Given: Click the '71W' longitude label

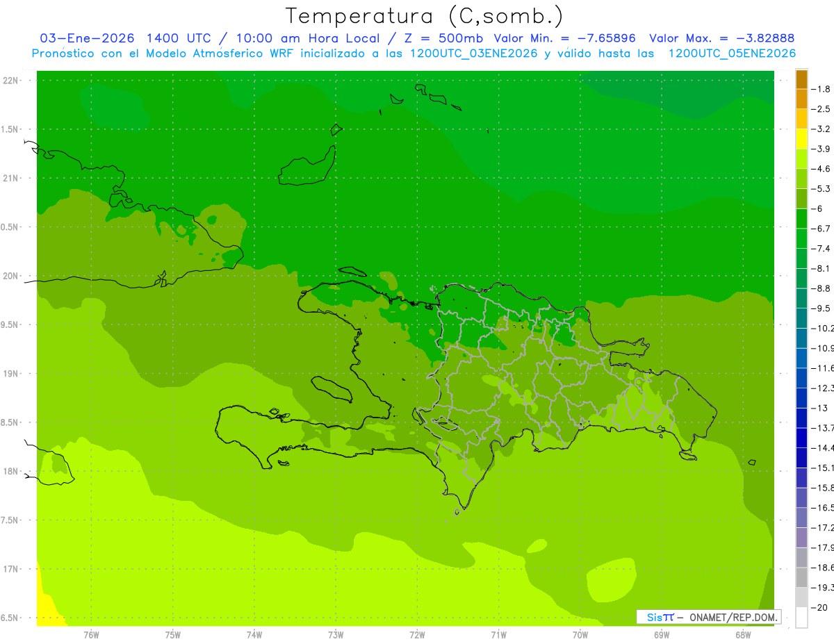Looking at the screenshot, I should pos(498,635).
